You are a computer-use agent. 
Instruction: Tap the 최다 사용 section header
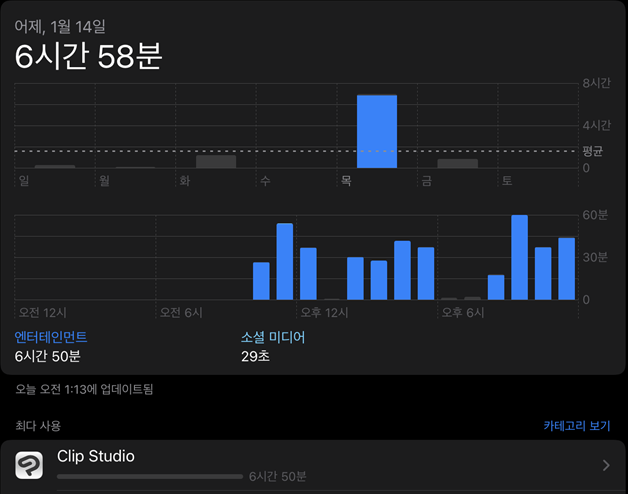point(38,425)
